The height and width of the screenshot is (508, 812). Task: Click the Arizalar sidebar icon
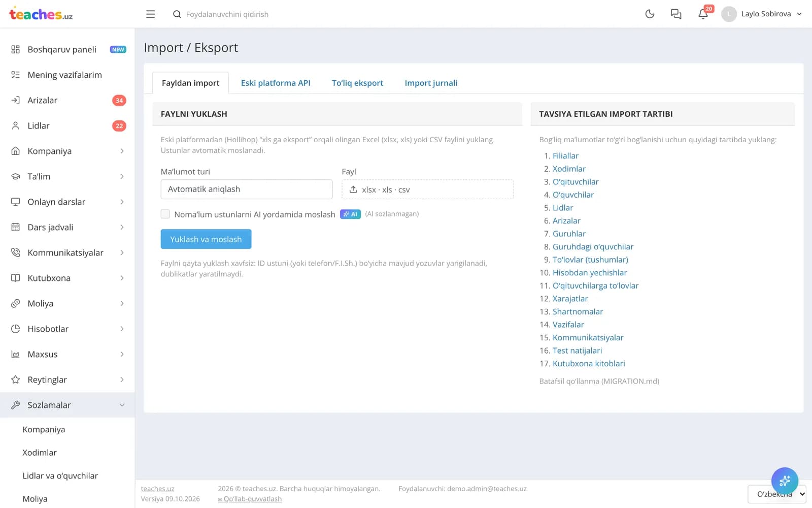16,100
